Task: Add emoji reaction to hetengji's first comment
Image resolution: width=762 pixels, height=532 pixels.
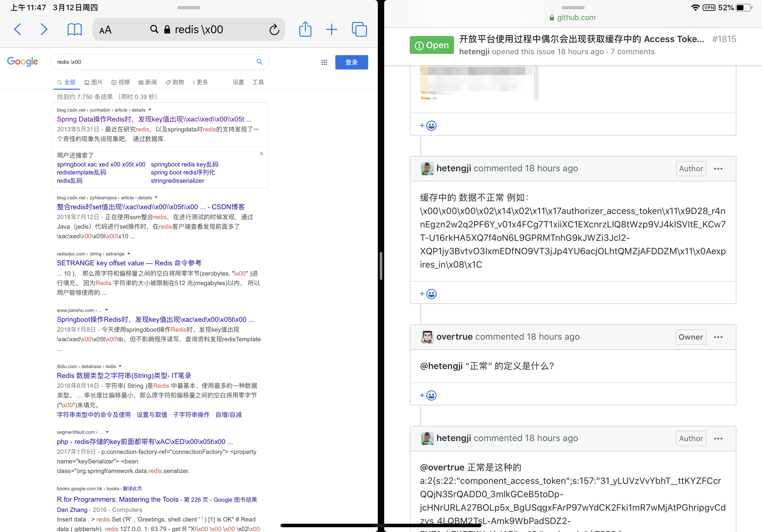Action: pos(427,293)
